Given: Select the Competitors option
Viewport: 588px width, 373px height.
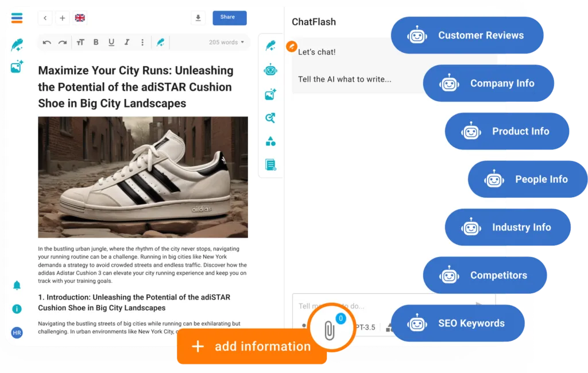Looking at the screenshot, I should 485,275.
